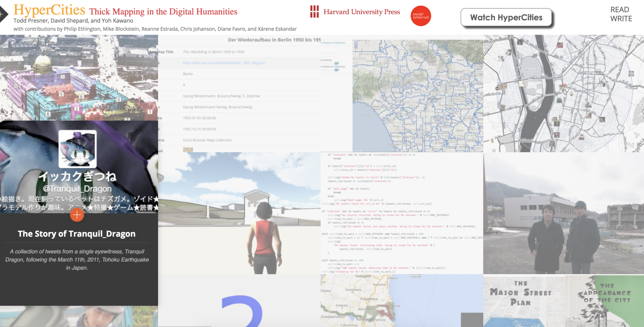Click the Tranquil_Dragon cat avatar image
The image size is (644, 327).
tap(78, 149)
